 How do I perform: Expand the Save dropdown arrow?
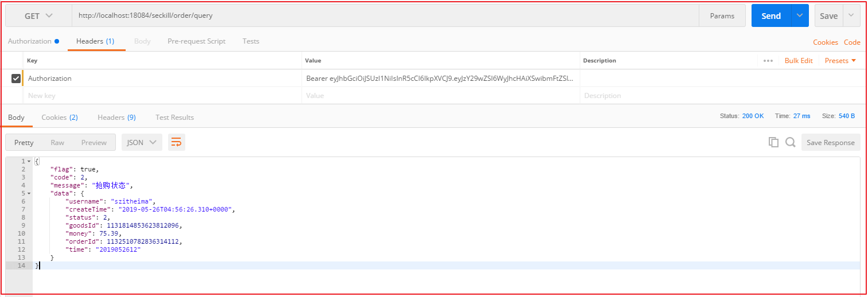point(852,16)
